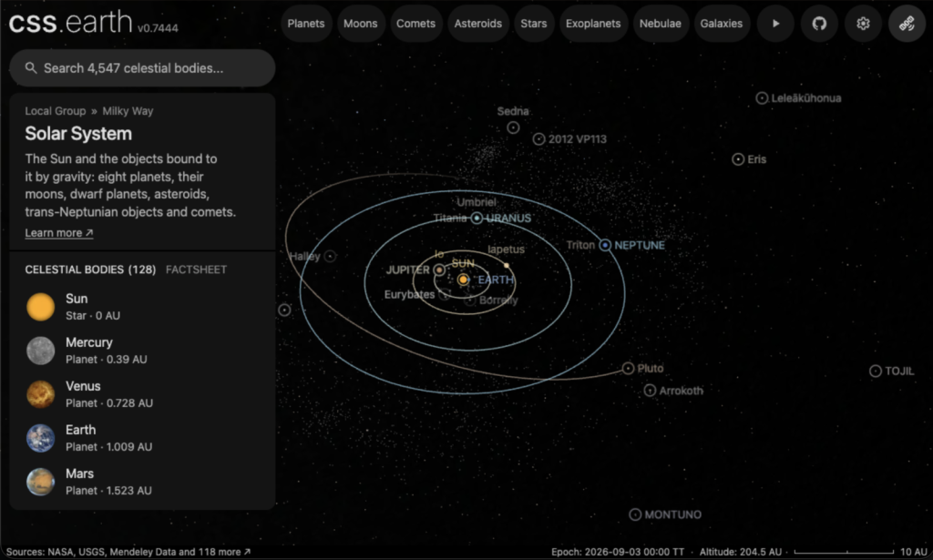
Task: Open the Nebulae category
Action: pos(661,24)
